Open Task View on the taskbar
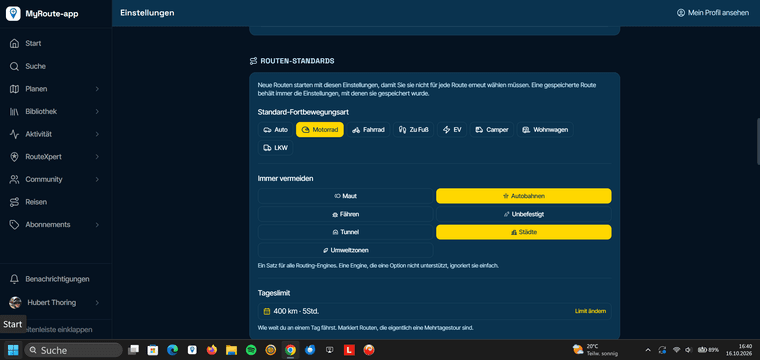The height and width of the screenshot is (360, 760). coord(133,350)
